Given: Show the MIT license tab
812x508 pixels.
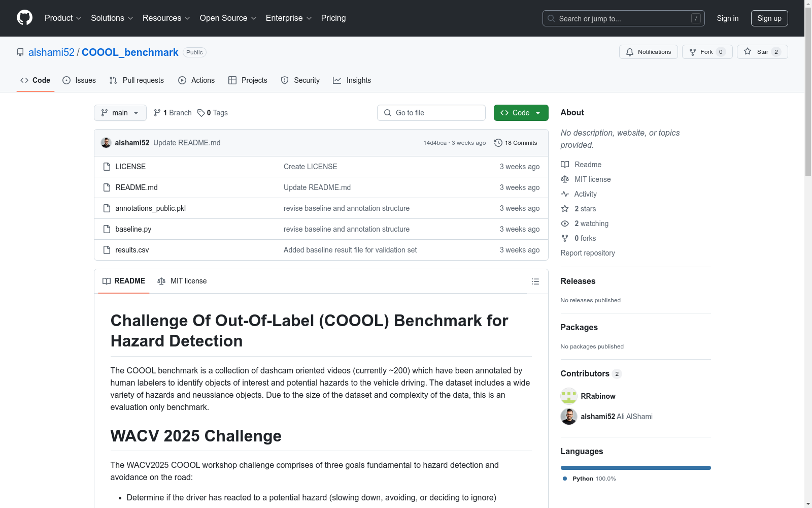Looking at the screenshot, I should click(182, 281).
